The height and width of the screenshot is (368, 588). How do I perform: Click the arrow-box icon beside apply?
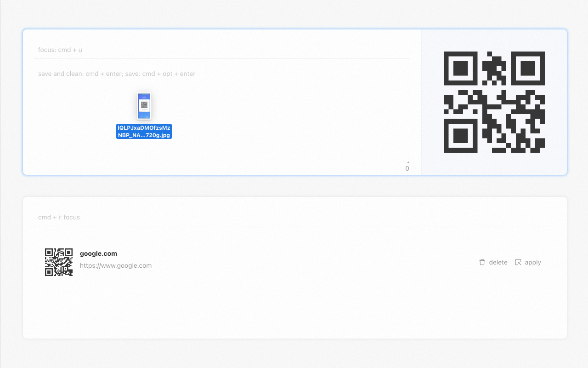click(x=518, y=262)
